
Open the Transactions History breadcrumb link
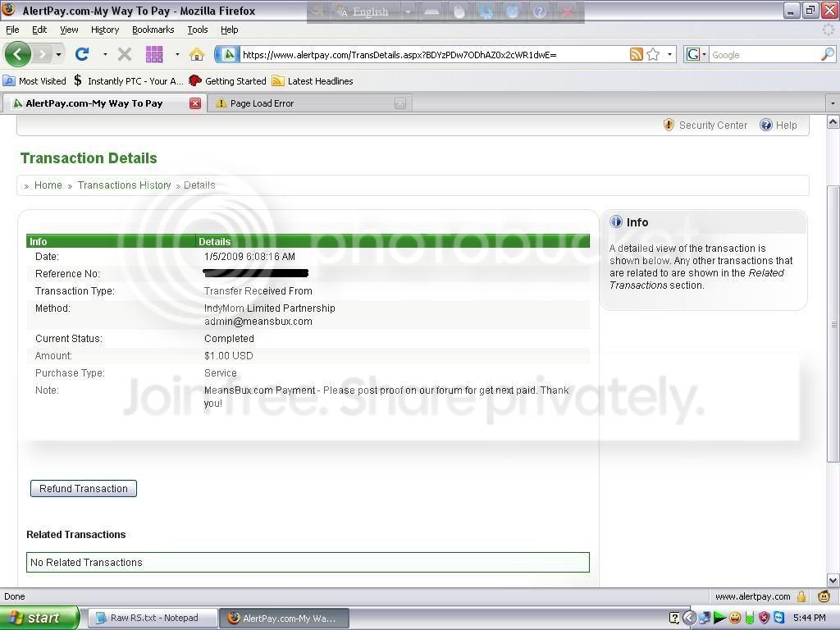tap(125, 185)
